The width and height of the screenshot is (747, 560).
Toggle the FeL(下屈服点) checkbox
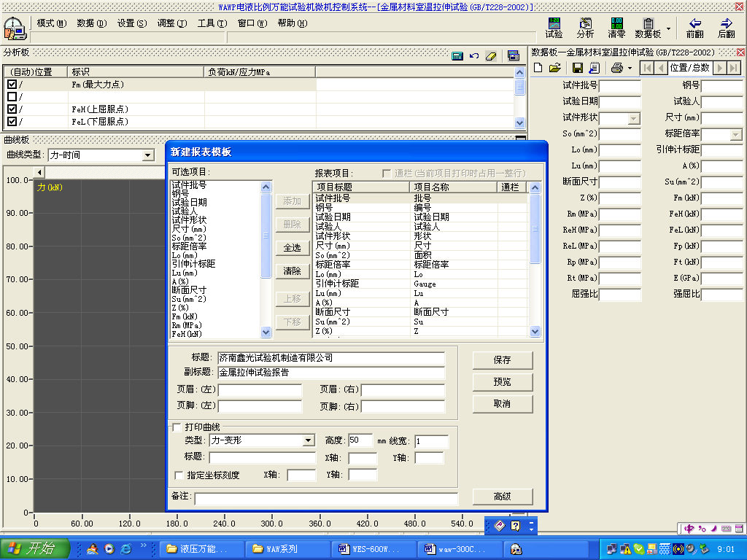point(12,122)
